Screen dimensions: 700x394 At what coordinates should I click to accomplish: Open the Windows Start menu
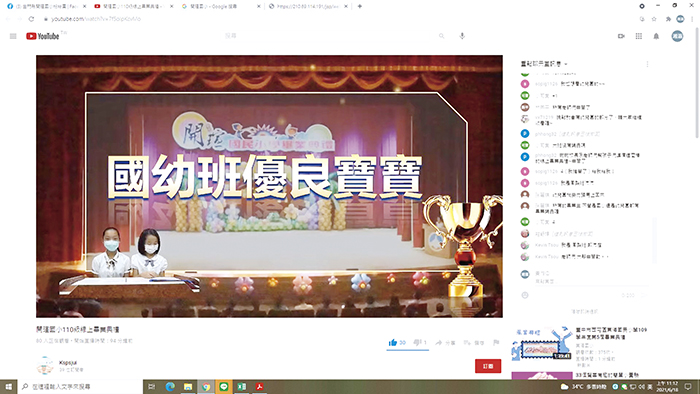click(8, 386)
